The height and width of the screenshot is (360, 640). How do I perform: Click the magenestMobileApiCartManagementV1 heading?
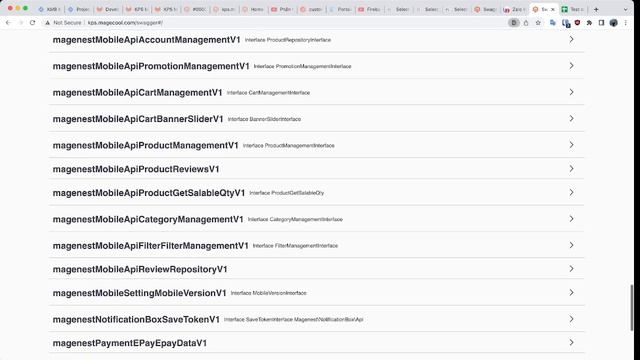(x=138, y=93)
